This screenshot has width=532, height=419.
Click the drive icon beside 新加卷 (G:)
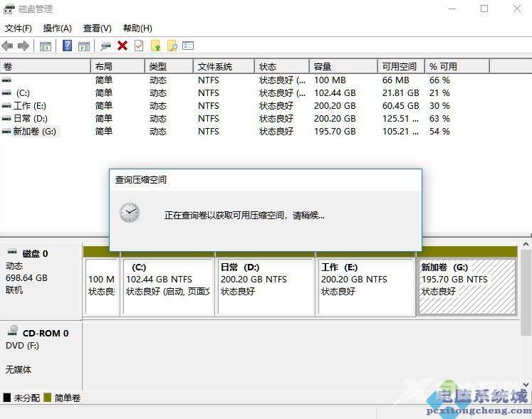point(6,132)
